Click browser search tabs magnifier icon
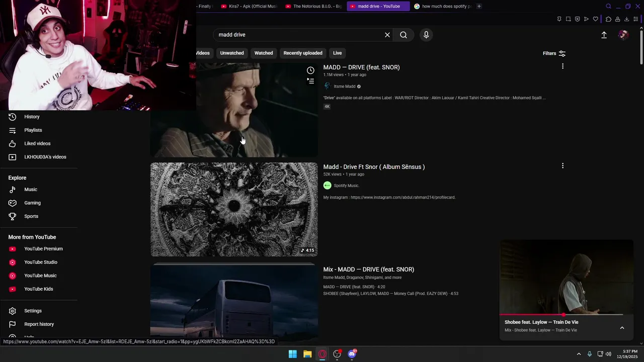The image size is (644, 362). point(608,6)
